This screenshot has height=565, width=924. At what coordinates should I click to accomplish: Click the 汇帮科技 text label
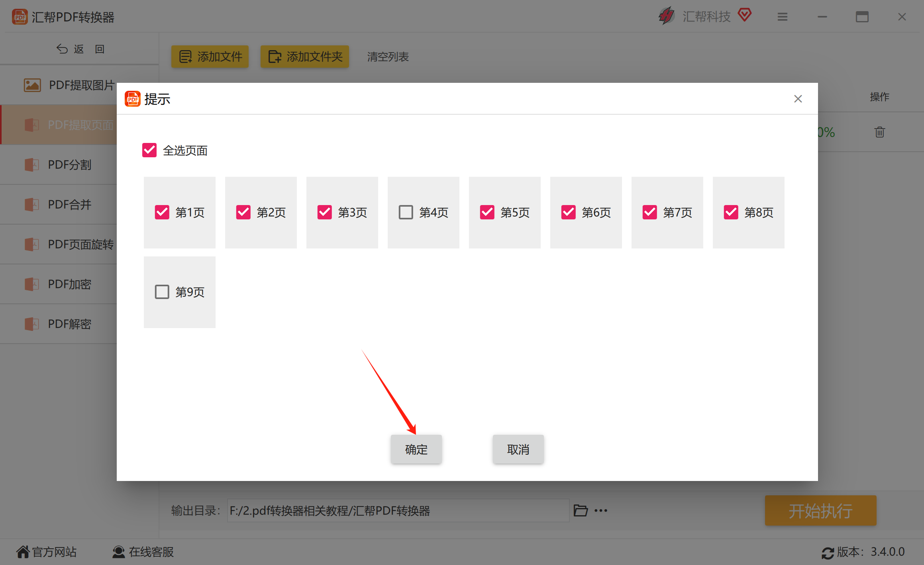coord(706,16)
